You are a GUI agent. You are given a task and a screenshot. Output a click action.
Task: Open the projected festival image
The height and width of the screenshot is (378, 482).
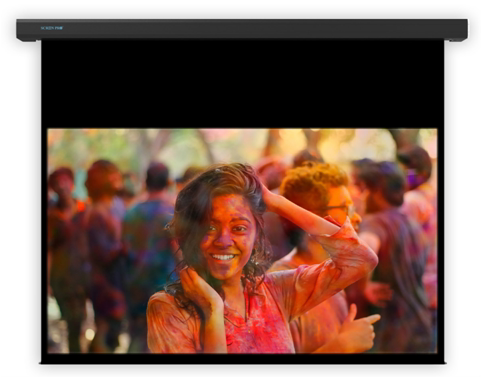242,241
